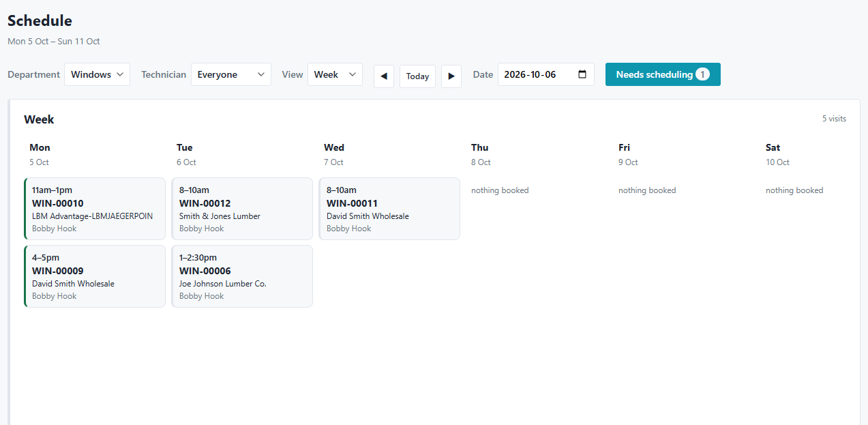
Task: Jump to Today
Action: (417, 76)
